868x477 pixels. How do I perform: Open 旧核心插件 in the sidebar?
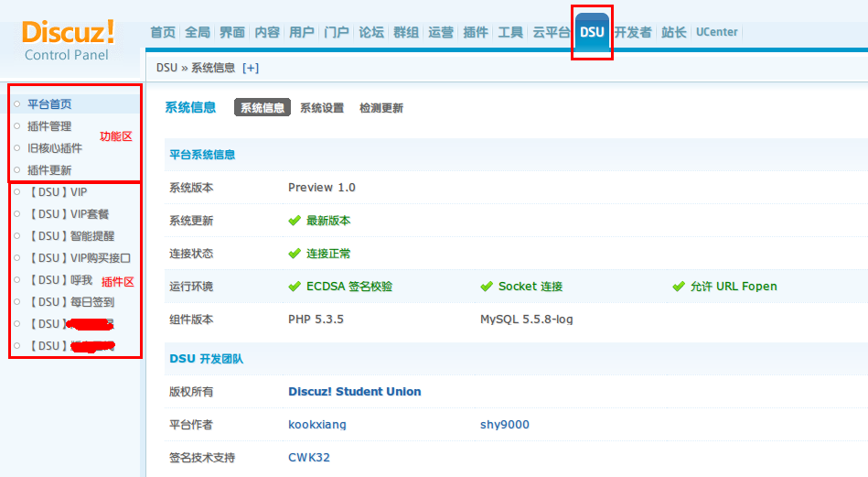tap(55, 148)
